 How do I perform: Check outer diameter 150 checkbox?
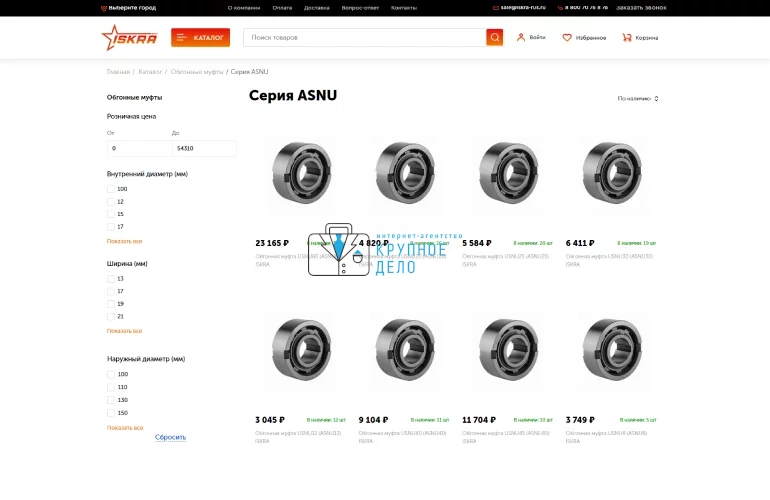click(x=111, y=413)
